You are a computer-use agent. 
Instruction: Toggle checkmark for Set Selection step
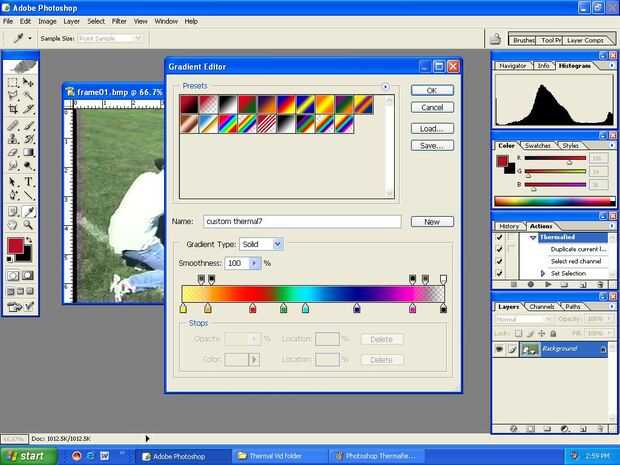pos(499,273)
